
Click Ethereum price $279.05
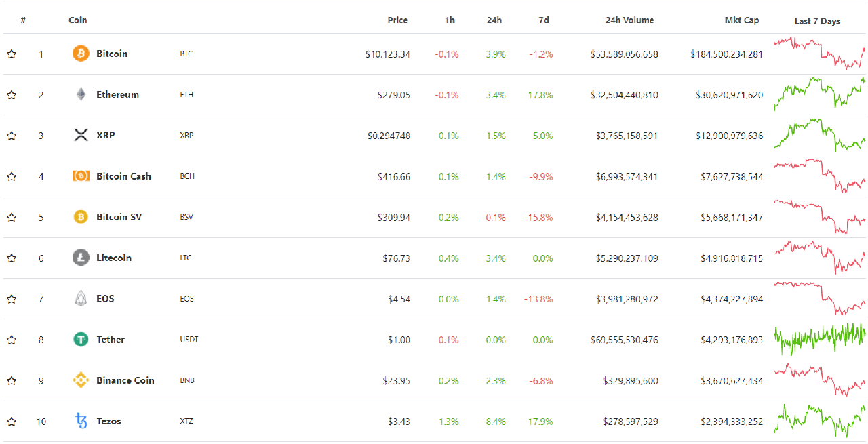(394, 95)
